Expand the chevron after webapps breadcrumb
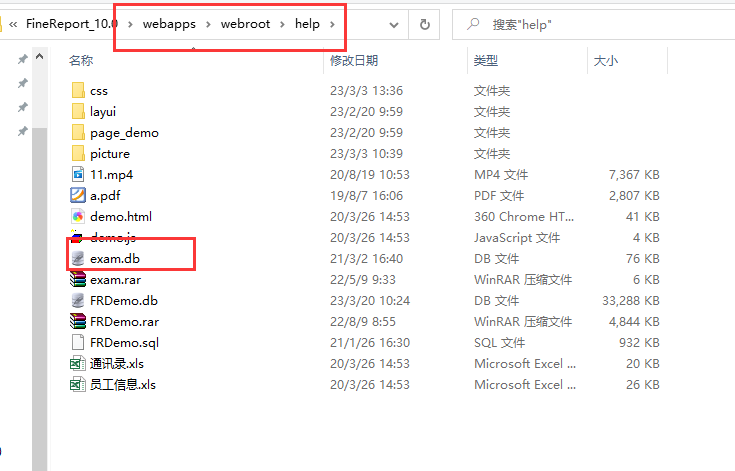Screen dimensions: 735x471 click(x=208, y=24)
